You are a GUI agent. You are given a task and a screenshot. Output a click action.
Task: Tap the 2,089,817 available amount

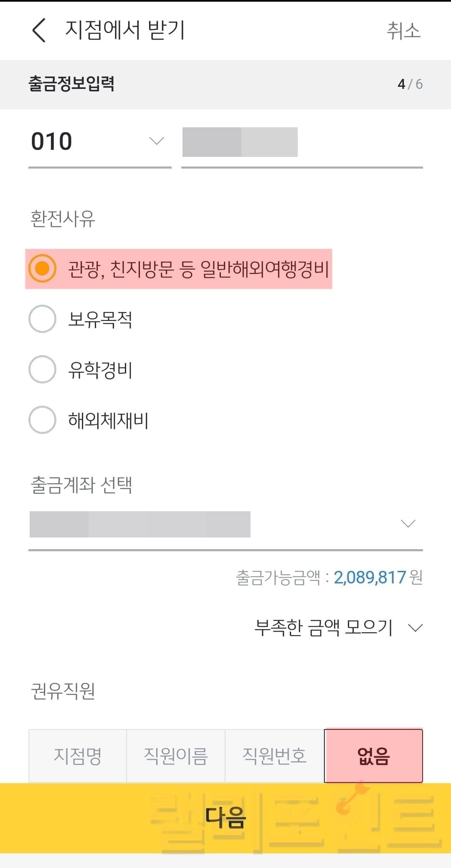click(x=370, y=578)
